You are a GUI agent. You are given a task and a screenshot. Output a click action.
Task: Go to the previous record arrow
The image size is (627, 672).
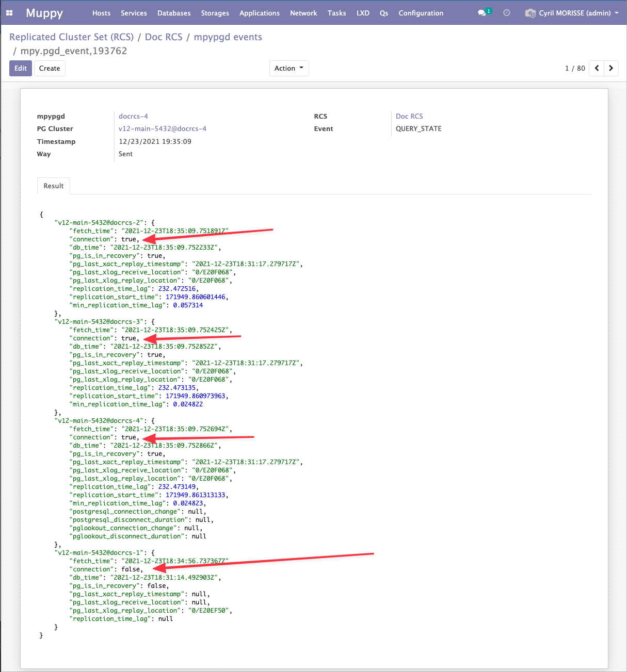click(597, 68)
